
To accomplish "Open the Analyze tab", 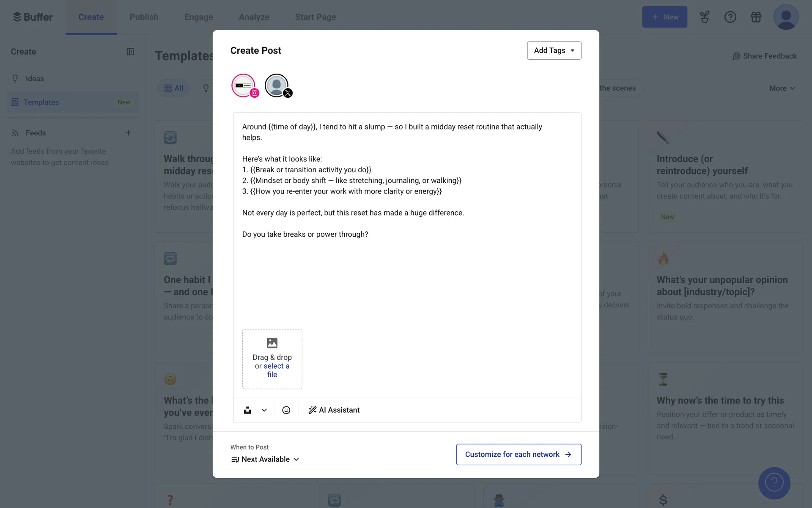I will [254, 17].
